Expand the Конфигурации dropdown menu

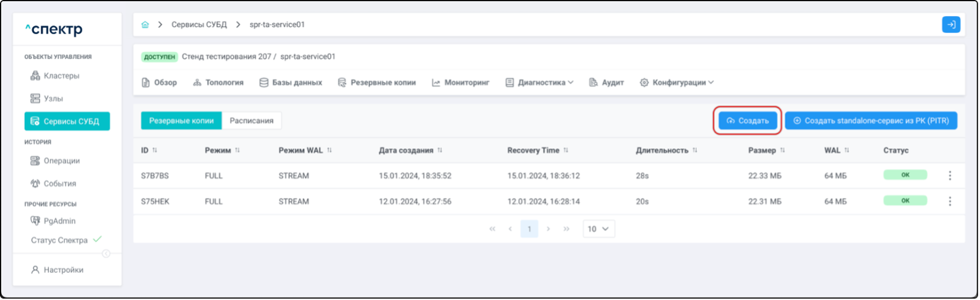tap(677, 82)
